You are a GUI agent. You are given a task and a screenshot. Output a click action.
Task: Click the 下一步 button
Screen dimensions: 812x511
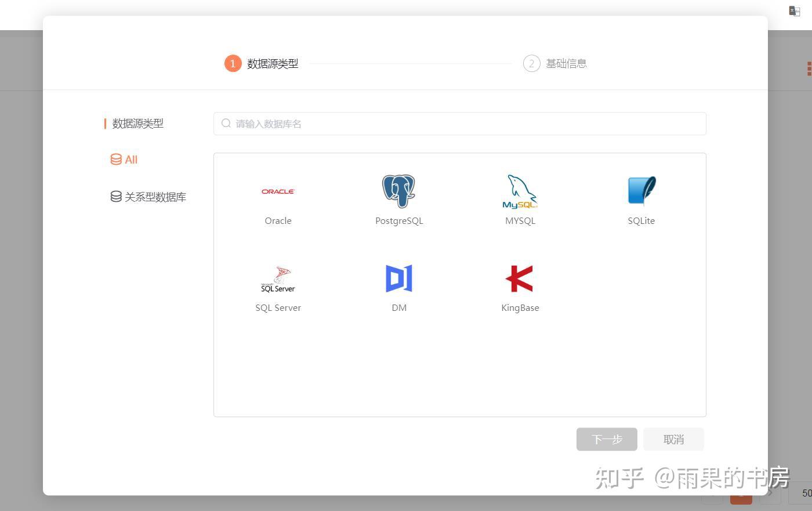pyautogui.click(x=607, y=440)
